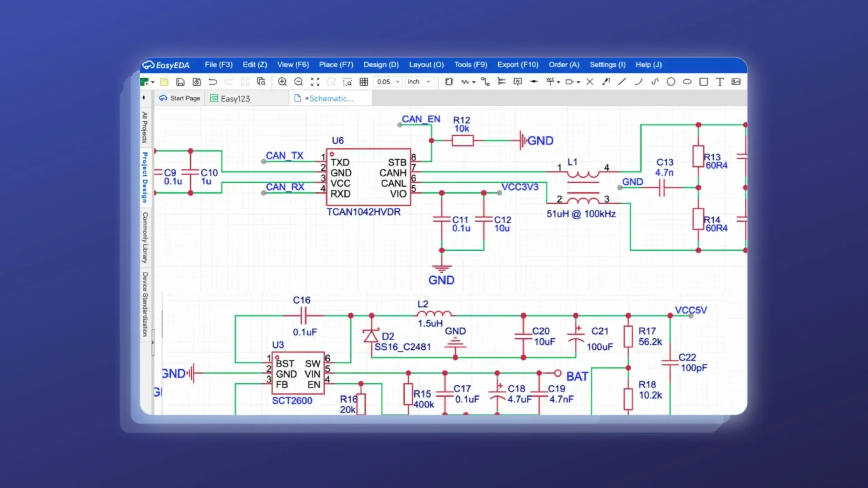Select the ellipse drawing tool
Image resolution: width=868 pixels, height=488 pixels.
687,82
